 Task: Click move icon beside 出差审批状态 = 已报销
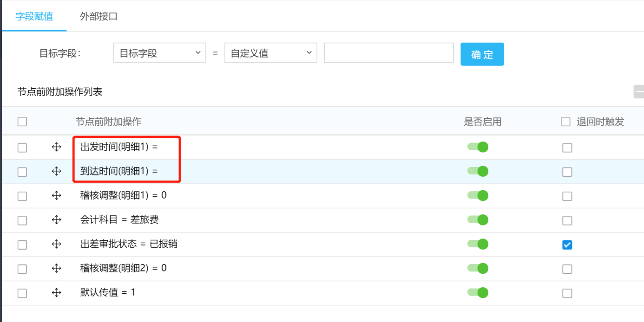coord(56,244)
